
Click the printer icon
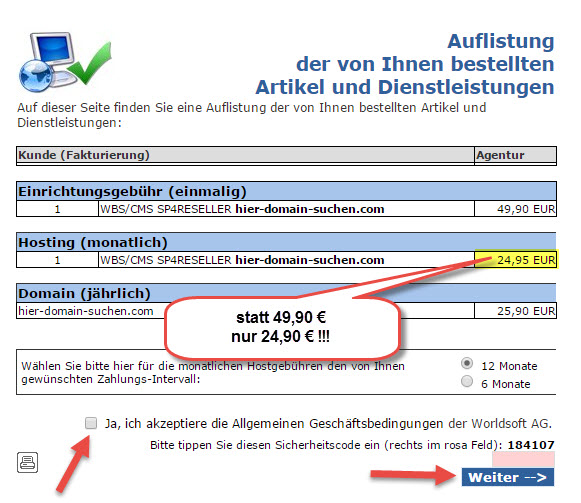click(27, 462)
